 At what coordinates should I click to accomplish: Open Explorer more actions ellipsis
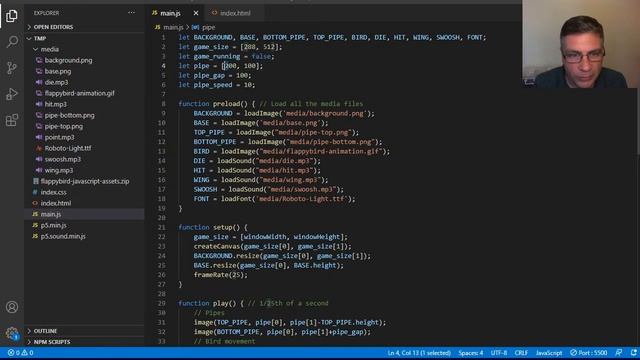click(131, 13)
